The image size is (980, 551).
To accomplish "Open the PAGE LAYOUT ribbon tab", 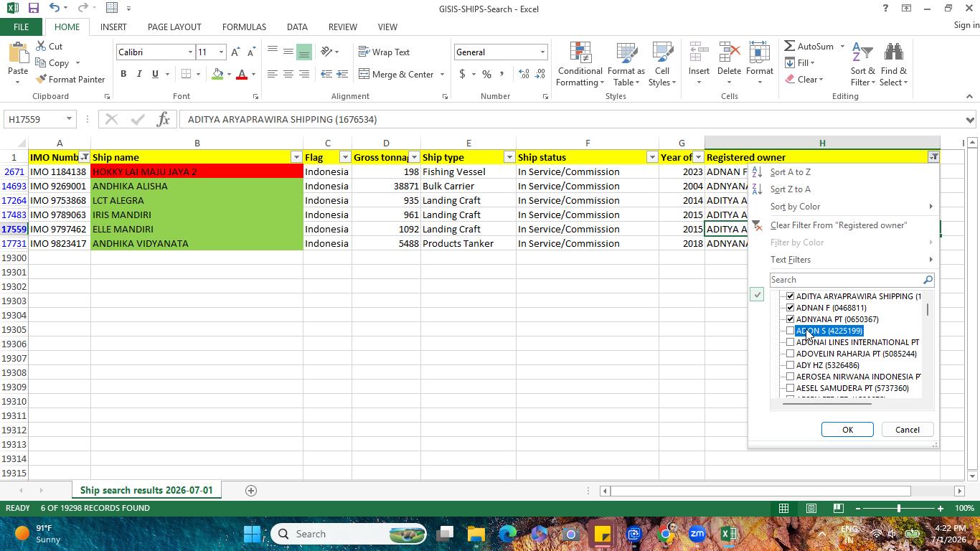I will pyautogui.click(x=174, y=27).
